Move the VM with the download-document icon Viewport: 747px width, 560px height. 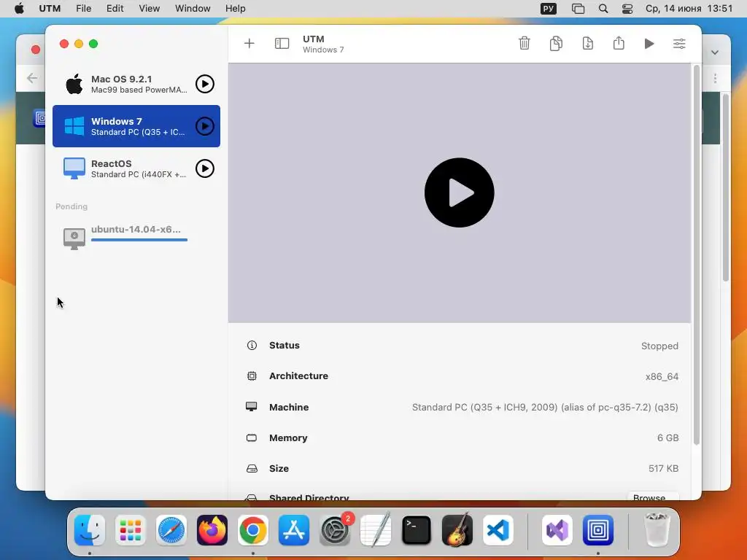pos(587,43)
